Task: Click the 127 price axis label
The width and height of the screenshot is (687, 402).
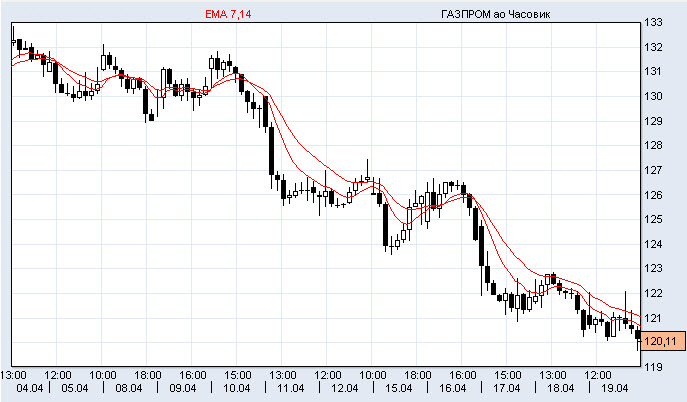Action: pyautogui.click(x=653, y=170)
